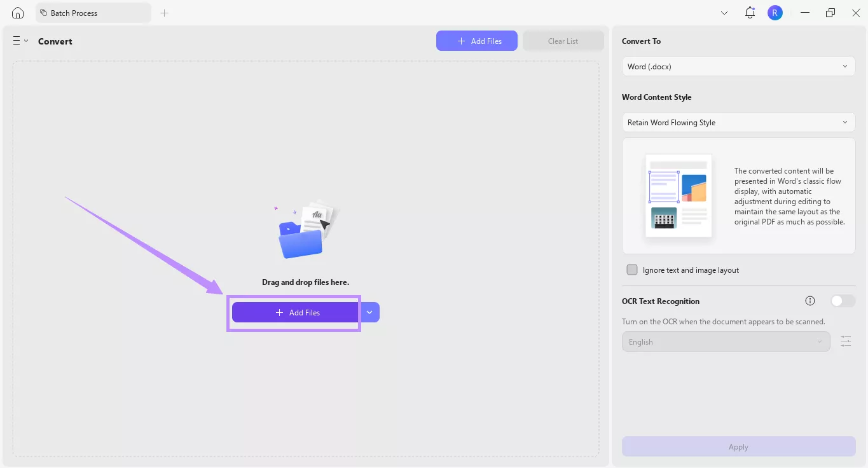Open the Convert mode menu chevron
This screenshot has height=468, width=868.
pyautogui.click(x=27, y=40)
